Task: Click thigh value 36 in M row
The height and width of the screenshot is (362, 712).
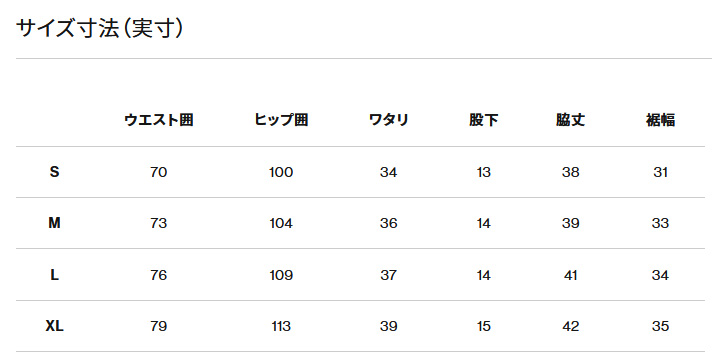Action: point(389,223)
